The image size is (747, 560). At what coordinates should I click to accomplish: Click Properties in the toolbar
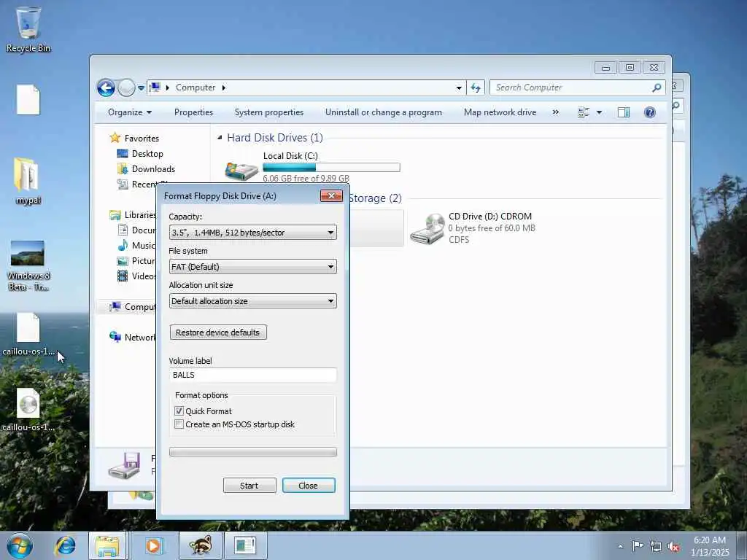pos(193,112)
